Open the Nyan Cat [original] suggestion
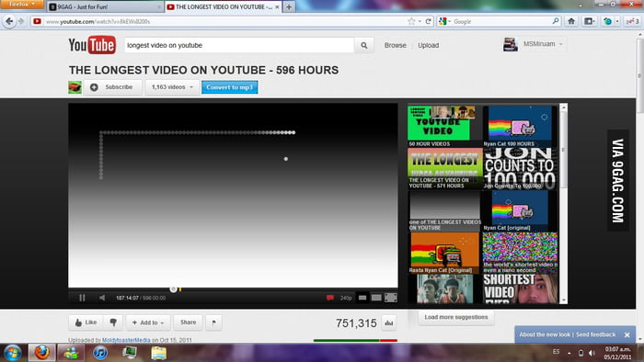644x362 pixels. pyautogui.click(x=520, y=210)
